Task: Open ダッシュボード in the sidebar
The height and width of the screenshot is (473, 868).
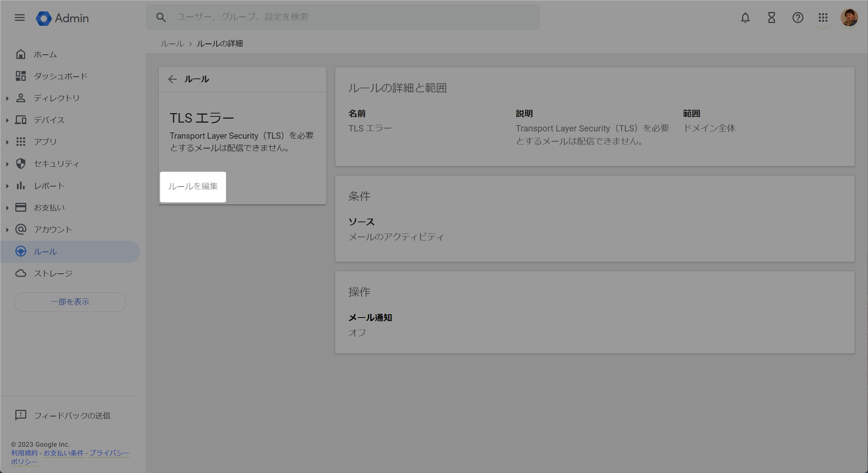Action: (61, 76)
